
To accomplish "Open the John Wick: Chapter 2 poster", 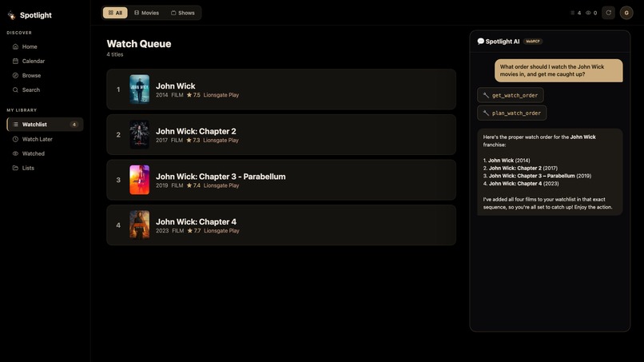I will [x=140, y=134].
